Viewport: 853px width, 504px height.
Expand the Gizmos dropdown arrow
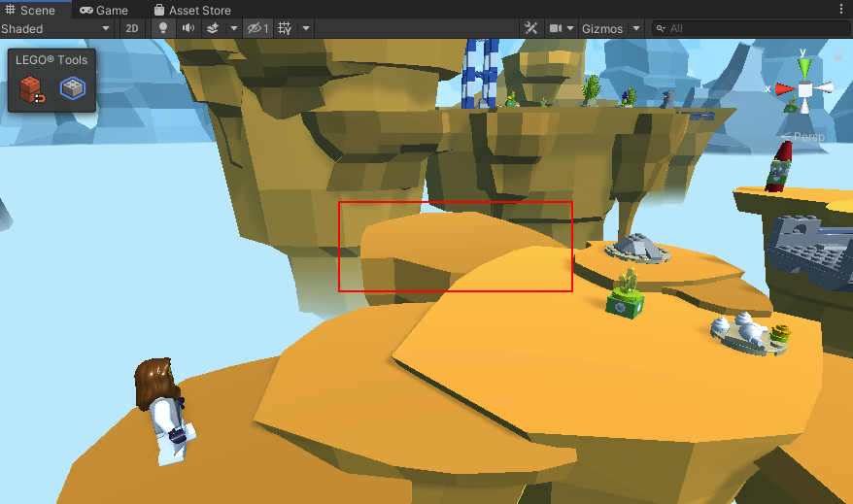point(636,28)
